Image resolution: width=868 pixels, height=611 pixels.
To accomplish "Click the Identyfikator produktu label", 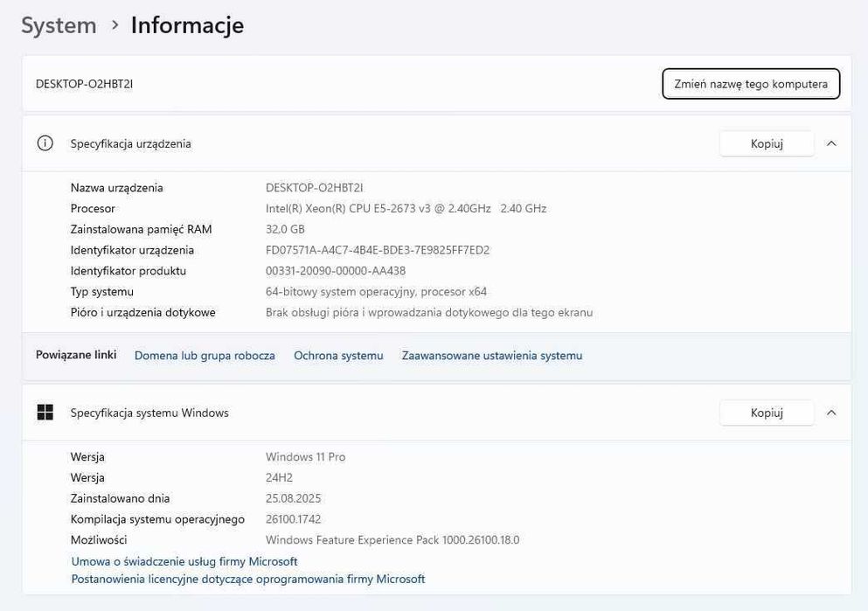I will (128, 271).
